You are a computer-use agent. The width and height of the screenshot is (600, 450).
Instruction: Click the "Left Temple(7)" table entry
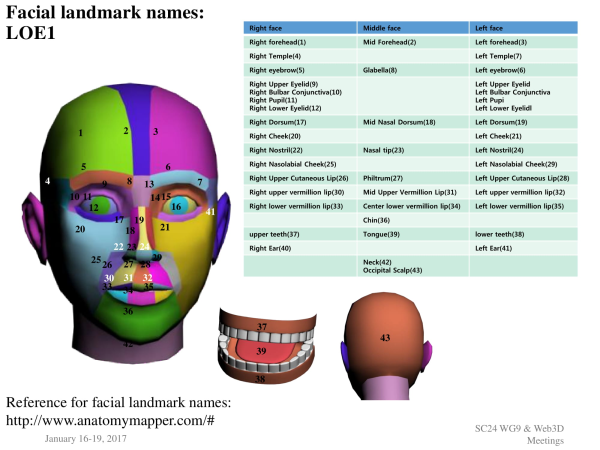(498, 57)
